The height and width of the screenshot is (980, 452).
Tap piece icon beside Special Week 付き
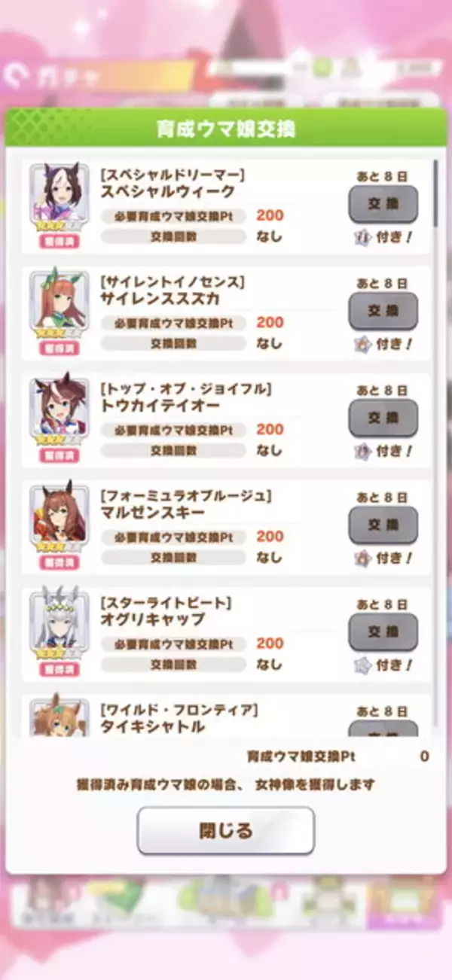coord(363,238)
